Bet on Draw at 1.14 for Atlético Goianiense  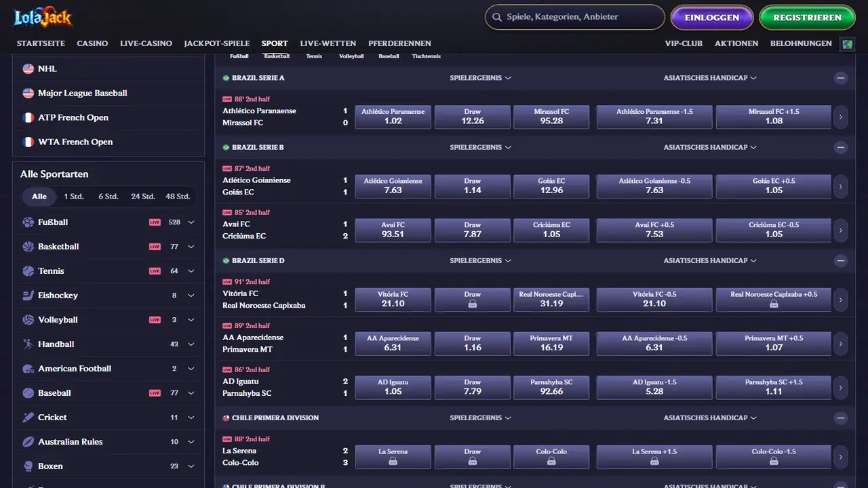click(x=473, y=186)
